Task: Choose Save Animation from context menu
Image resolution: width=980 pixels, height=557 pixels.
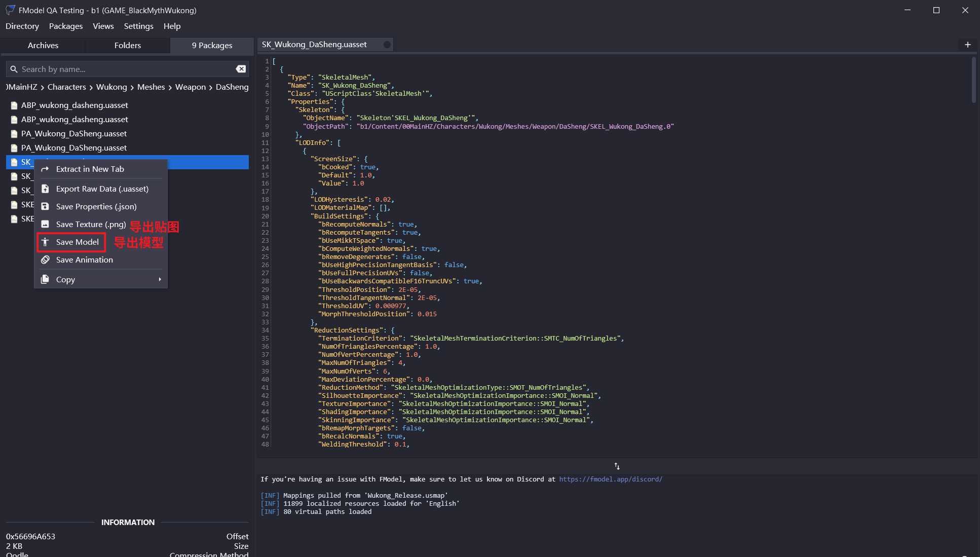Action: click(101, 259)
